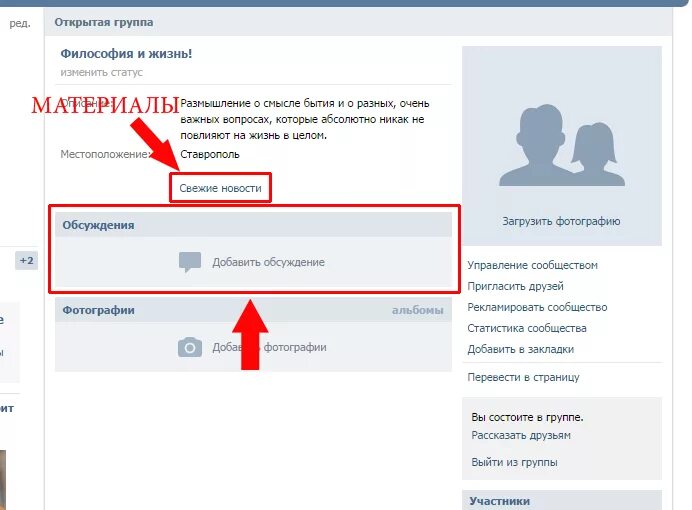This screenshot has height=510, width=692.
Task: Click Перевести в страницу
Action: point(523,377)
